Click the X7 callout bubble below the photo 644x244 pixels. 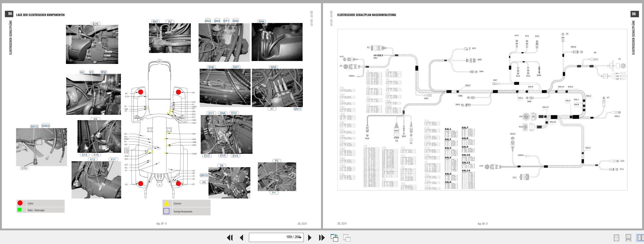click(x=272, y=109)
